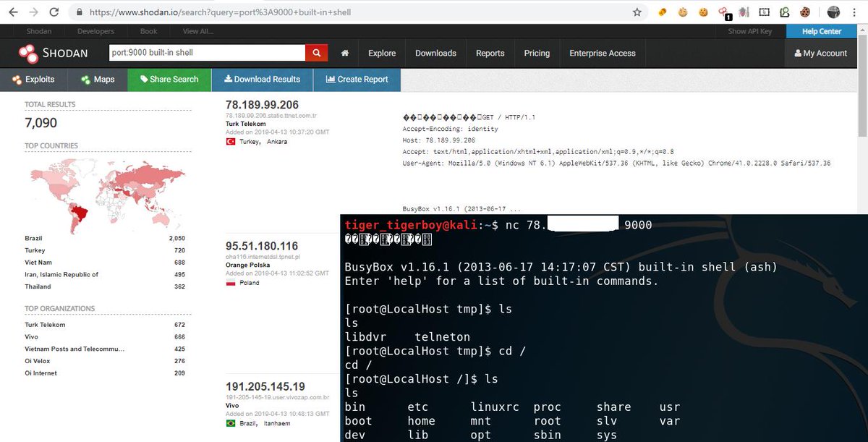Click the orange cookies extension icon
This screenshot has height=442, width=868.
click(663, 12)
